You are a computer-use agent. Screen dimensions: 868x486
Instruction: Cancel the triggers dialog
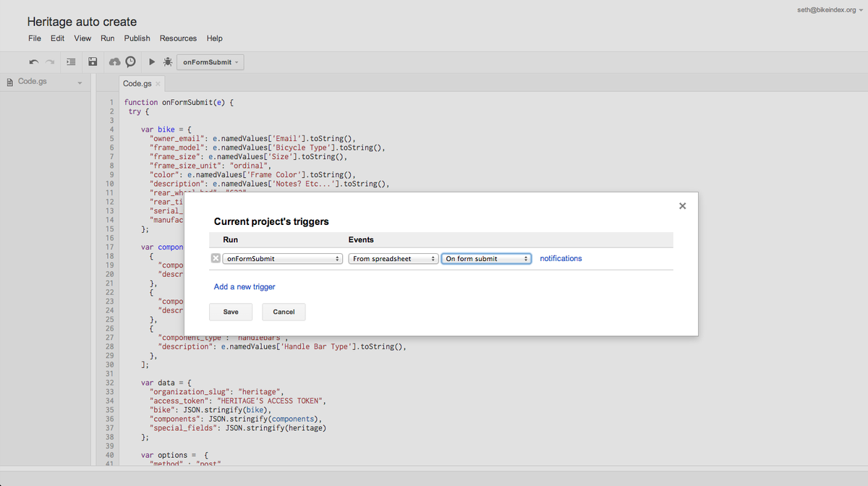tap(283, 311)
